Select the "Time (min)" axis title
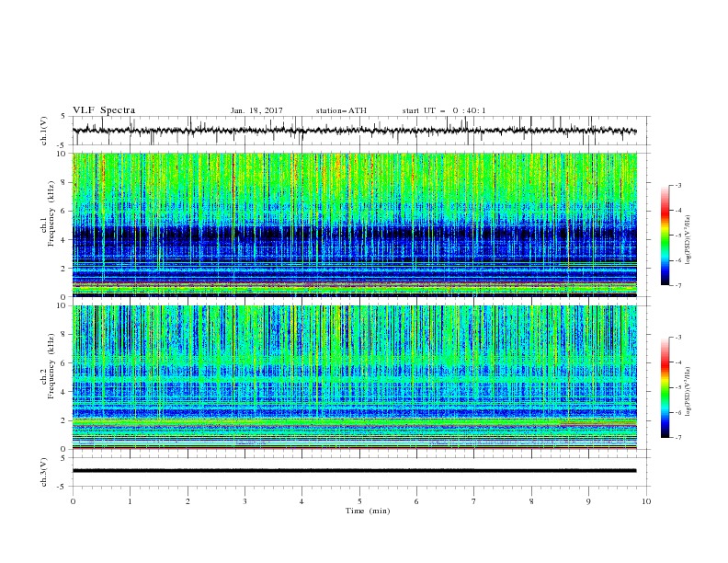Image resolution: width=728 pixels, height=563 pixels. [368, 511]
